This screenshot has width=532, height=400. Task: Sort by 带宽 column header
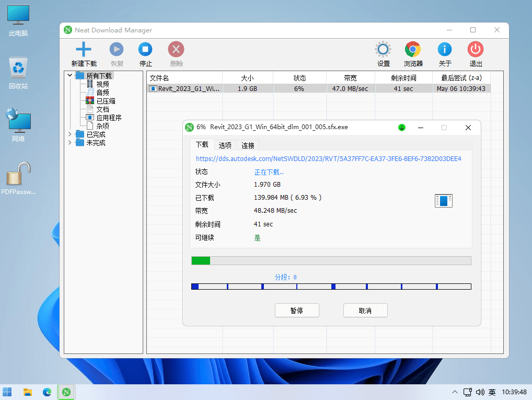351,78
